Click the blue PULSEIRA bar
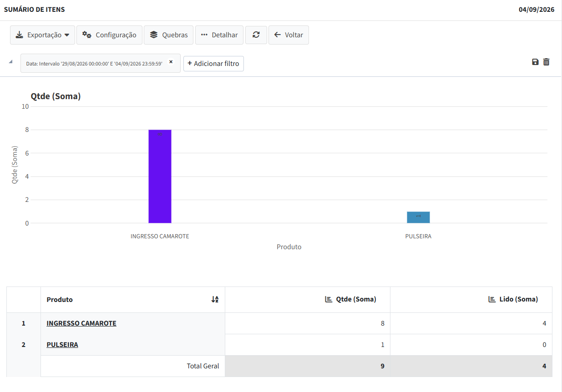 [418, 217]
